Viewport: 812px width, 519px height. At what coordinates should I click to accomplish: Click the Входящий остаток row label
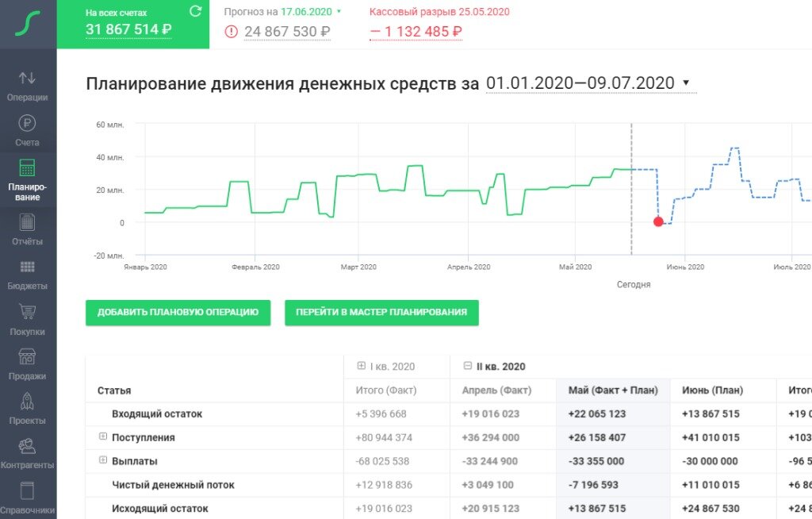(157, 413)
